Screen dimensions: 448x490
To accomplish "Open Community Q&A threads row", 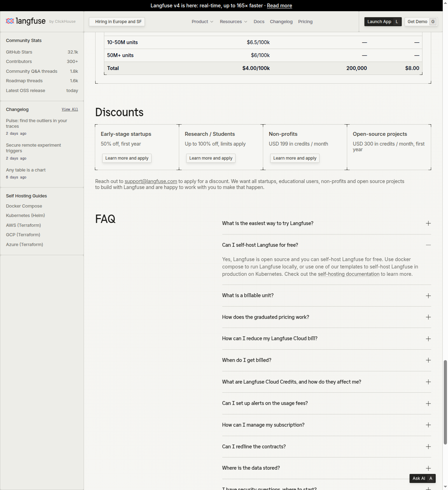I will (42, 71).
